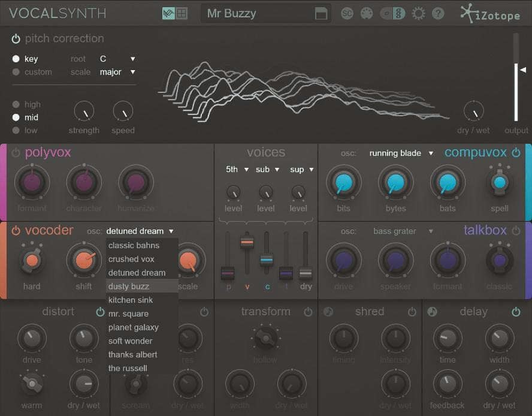This screenshot has height=416, width=532.
Task: Click the delay tempo sync note icon
Action: (x=432, y=312)
